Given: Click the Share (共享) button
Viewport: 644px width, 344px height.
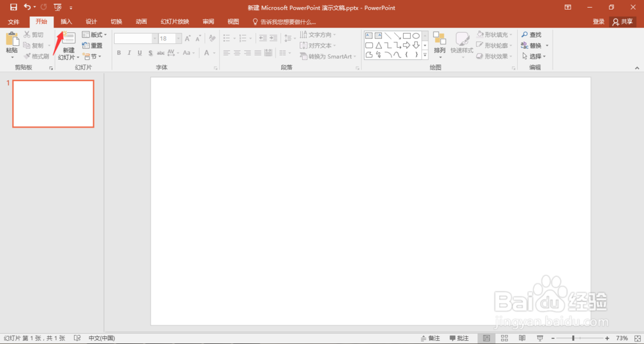Looking at the screenshot, I should coord(623,22).
